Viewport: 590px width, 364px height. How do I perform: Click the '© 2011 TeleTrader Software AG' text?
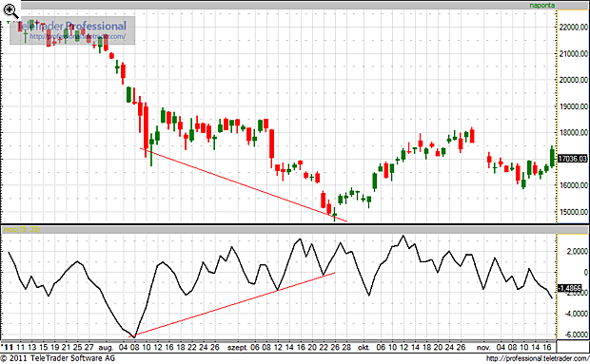tap(57, 358)
